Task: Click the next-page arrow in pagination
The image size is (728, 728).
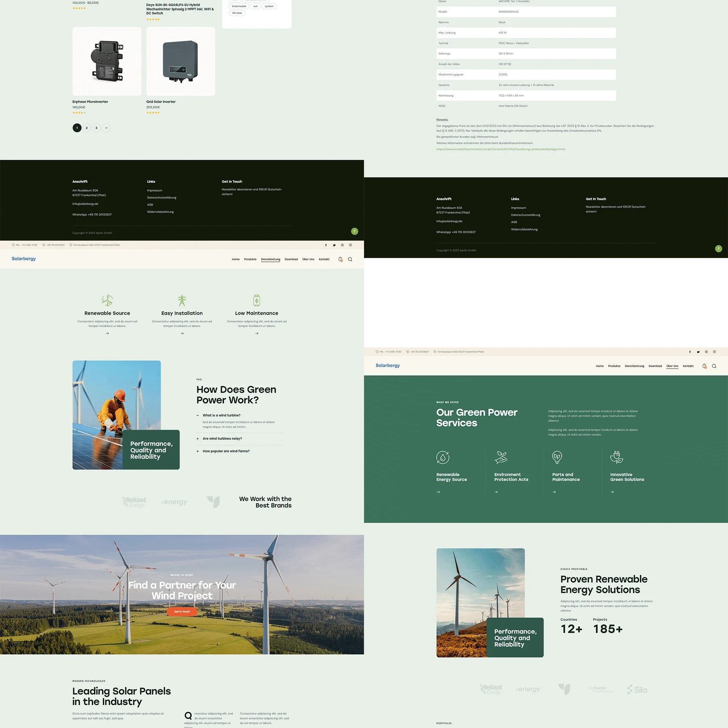Action: coord(106,128)
